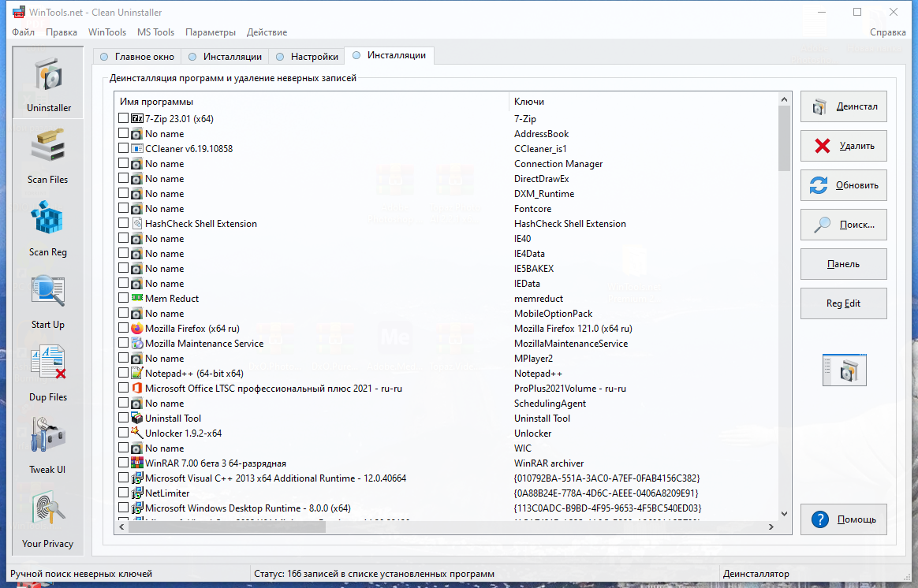The image size is (918, 588).
Task: Open the Your Privacy tool
Action: pyautogui.click(x=48, y=519)
